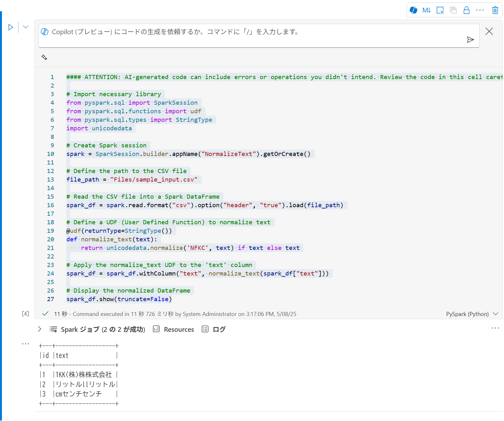Click output table header 'text'
This screenshot has width=504, height=421.
click(62, 356)
